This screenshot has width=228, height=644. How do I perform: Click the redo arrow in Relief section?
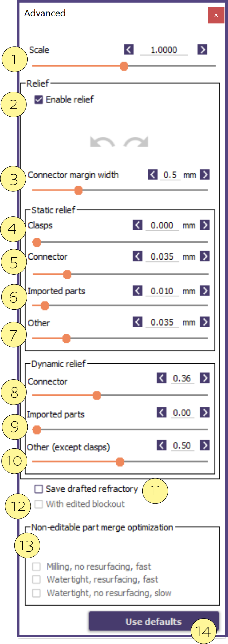click(x=136, y=142)
